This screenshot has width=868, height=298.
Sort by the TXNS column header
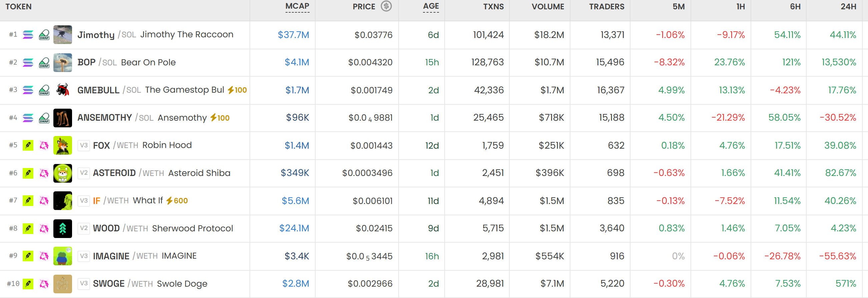point(493,7)
